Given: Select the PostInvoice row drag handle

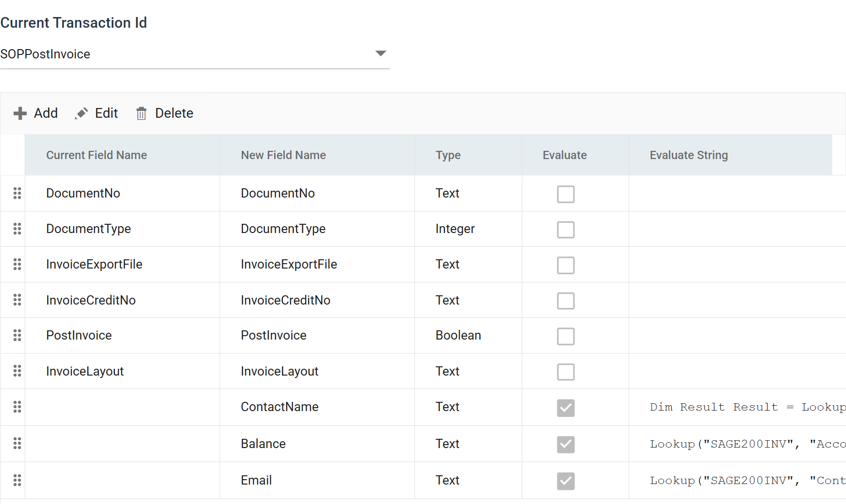Looking at the screenshot, I should tap(17, 335).
